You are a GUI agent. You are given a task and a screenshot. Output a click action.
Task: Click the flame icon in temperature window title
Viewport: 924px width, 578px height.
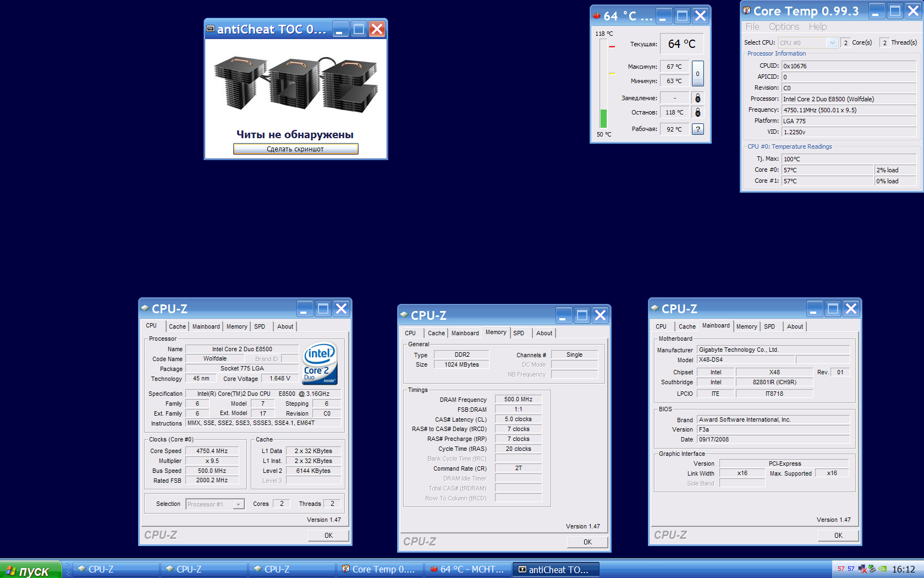tap(597, 16)
